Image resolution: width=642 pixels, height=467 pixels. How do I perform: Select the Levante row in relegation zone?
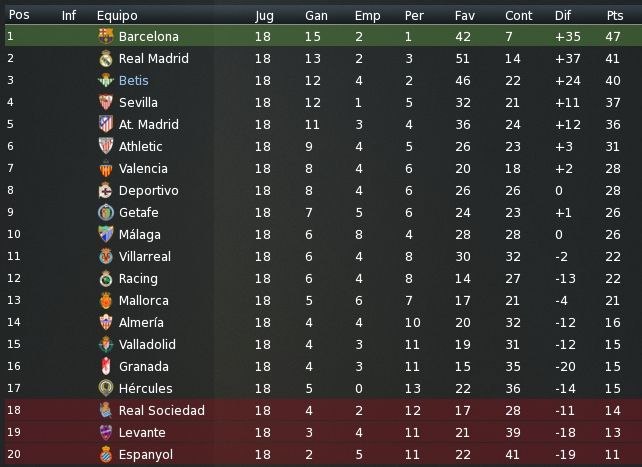tap(321, 433)
